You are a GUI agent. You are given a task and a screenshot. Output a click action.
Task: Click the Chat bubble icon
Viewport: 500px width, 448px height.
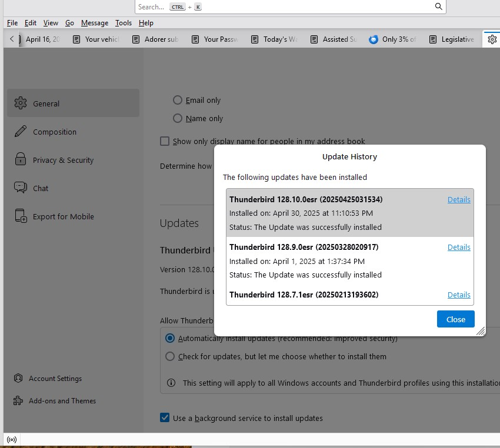21,188
